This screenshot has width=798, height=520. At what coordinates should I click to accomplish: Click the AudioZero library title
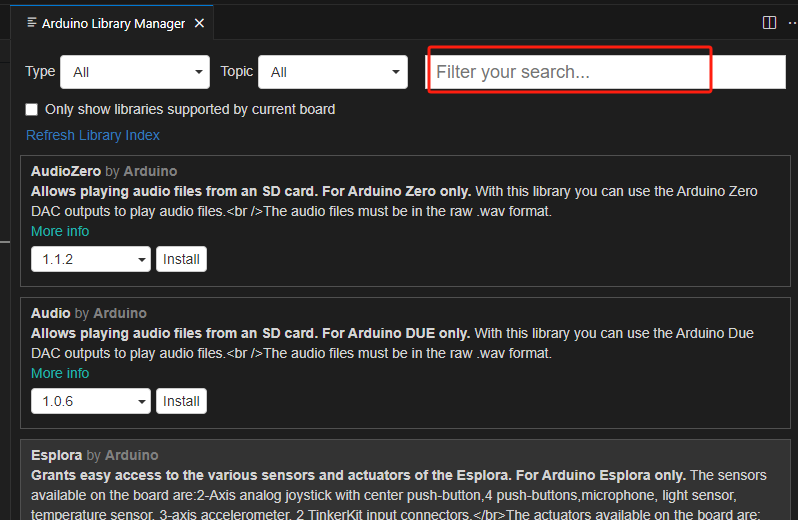point(66,171)
